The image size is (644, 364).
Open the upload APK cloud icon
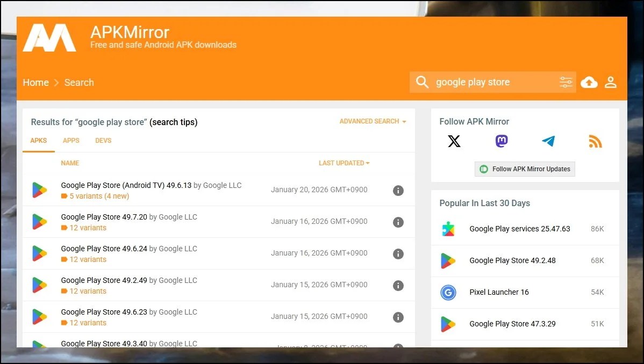[x=589, y=82]
